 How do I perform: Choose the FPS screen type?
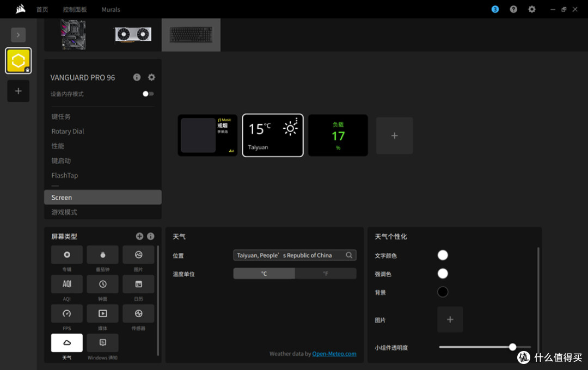tap(67, 313)
